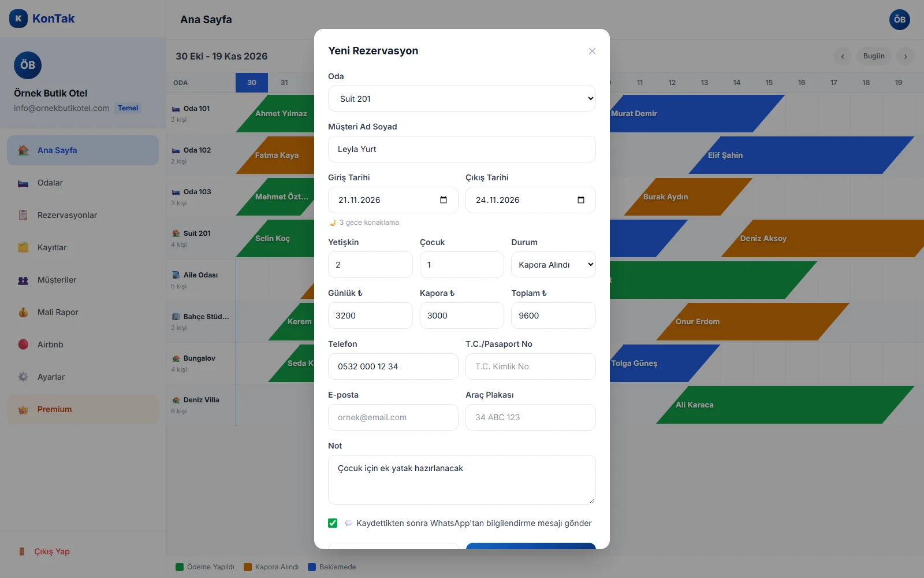The width and height of the screenshot is (924, 578).
Task: Open Mali Rapor in the sidebar
Action: coord(83,312)
